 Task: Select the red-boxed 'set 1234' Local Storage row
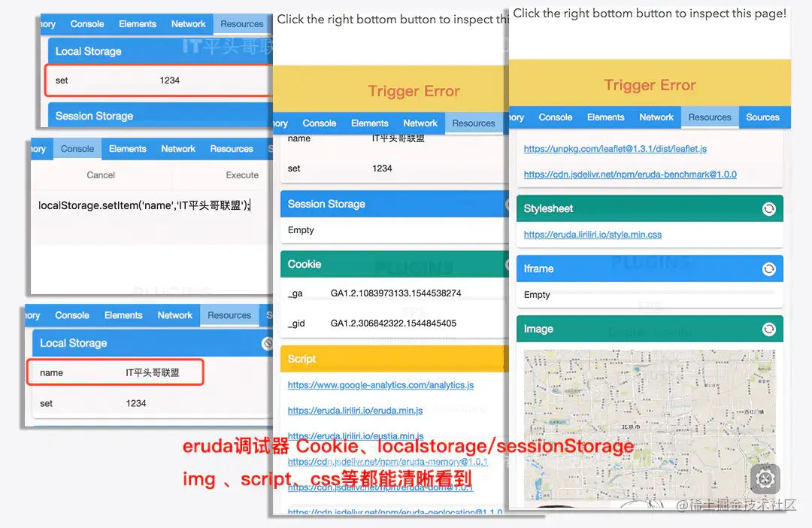pyautogui.click(x=159, y=80)
